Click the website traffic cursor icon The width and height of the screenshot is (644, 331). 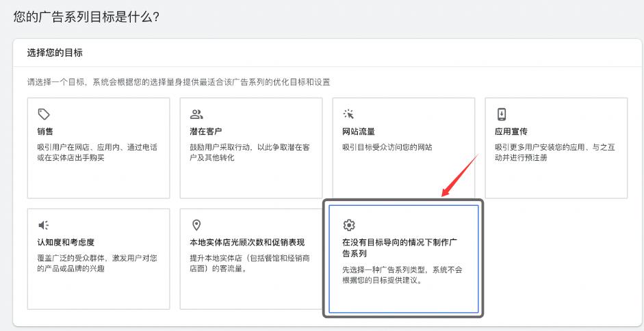pyautogui.click(x=349, y=114)
